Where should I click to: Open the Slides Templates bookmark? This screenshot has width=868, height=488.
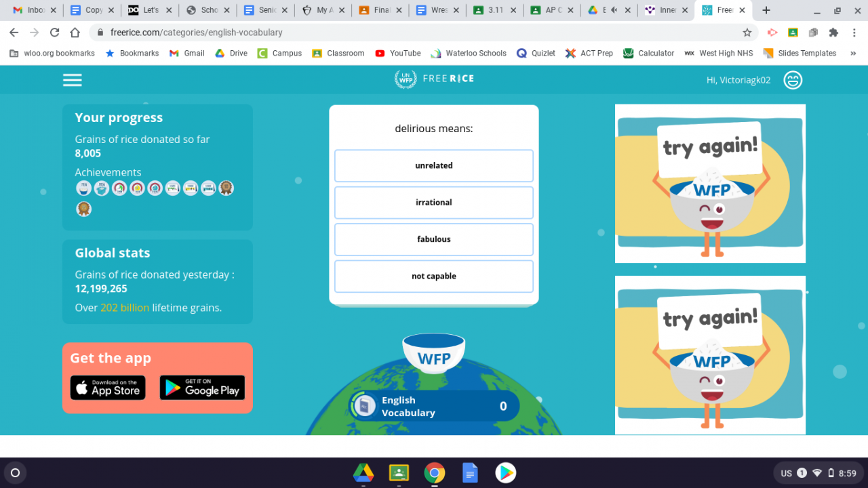pyautogui.click(x=800, y=53)
